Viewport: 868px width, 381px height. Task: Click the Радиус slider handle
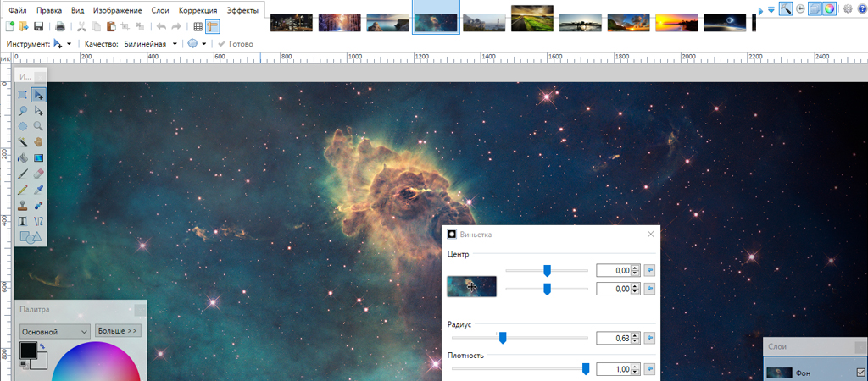503,337
